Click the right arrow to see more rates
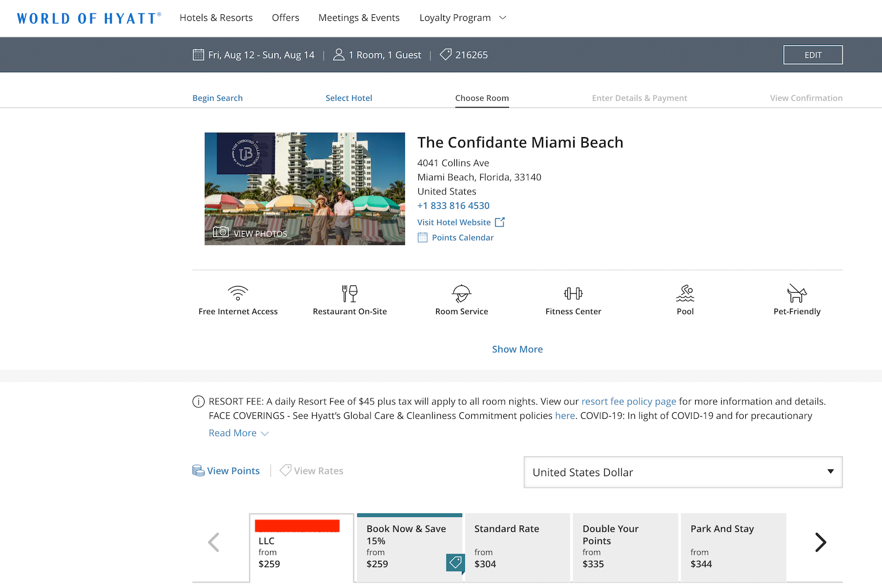The image size is (882, 588). pos(820,542)
